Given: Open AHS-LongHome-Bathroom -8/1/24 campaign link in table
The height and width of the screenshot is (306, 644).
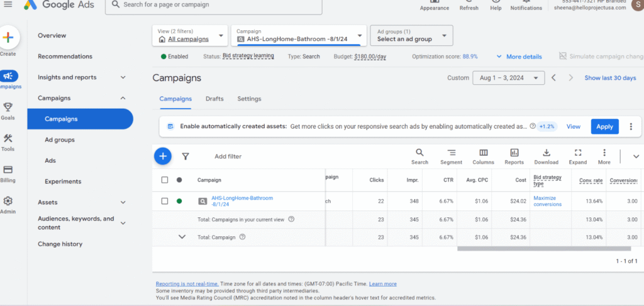Looking at the screenshot, I should (x=242, y=201).
